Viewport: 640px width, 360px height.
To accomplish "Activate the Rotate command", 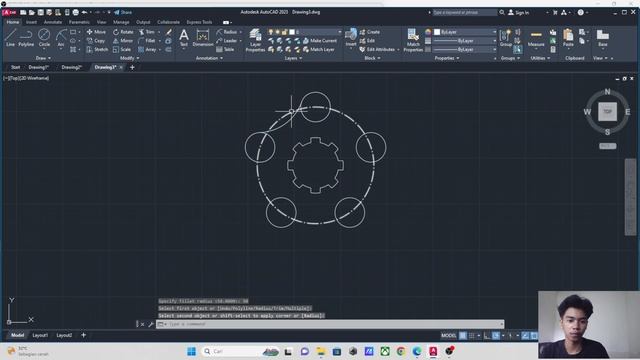I will [123, 32].
